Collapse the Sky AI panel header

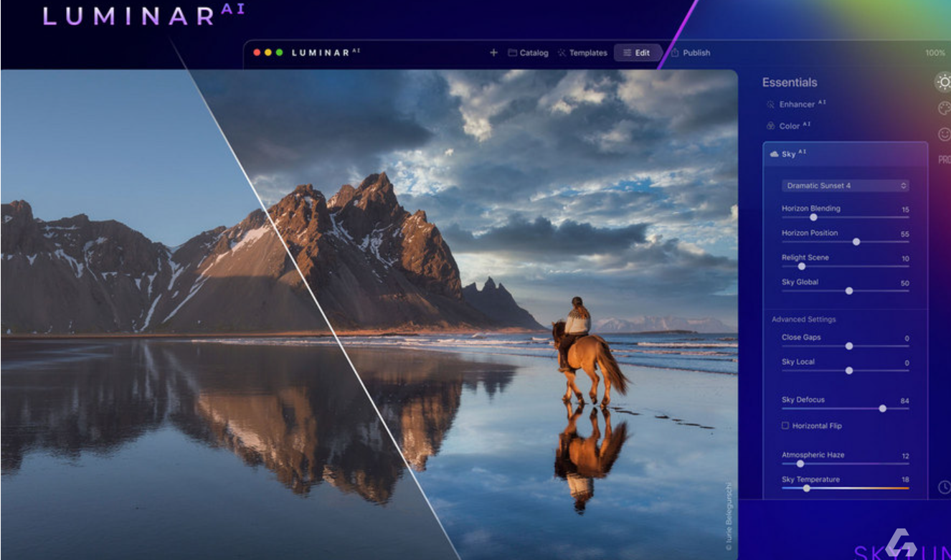[845, 153]
